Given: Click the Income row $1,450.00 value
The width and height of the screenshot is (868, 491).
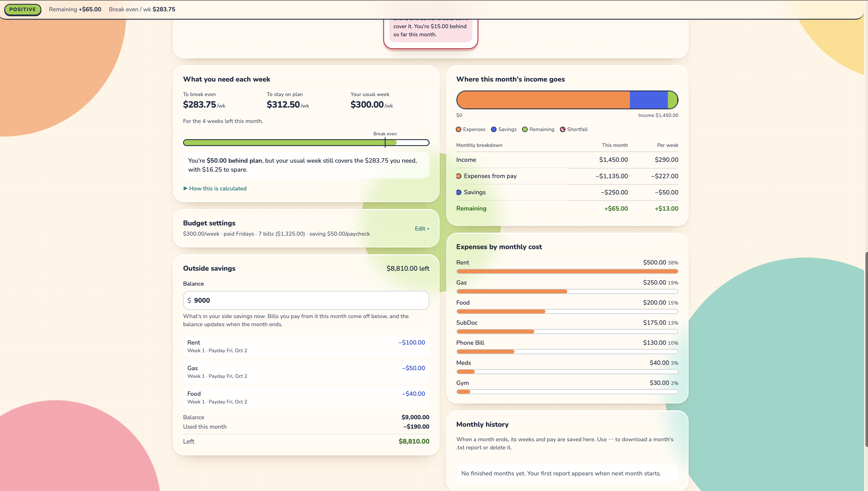Looking at the screenshot, I should [613, 160].
